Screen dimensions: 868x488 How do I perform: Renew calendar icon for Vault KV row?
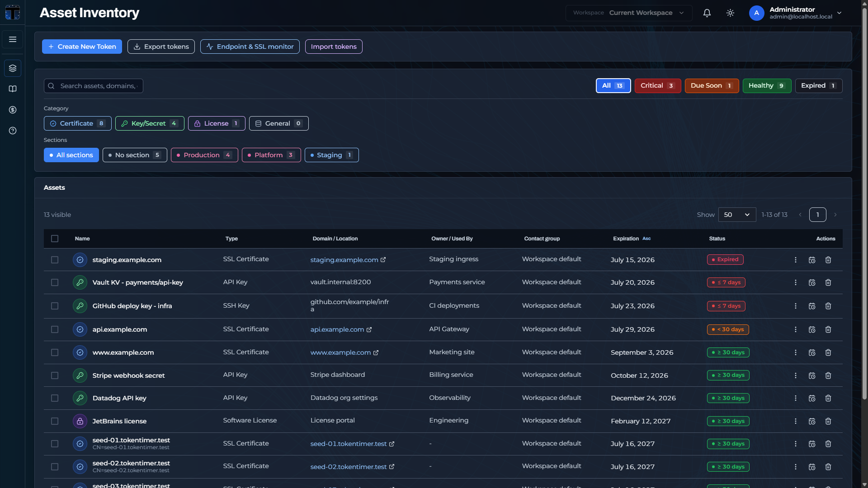[812, 282]
